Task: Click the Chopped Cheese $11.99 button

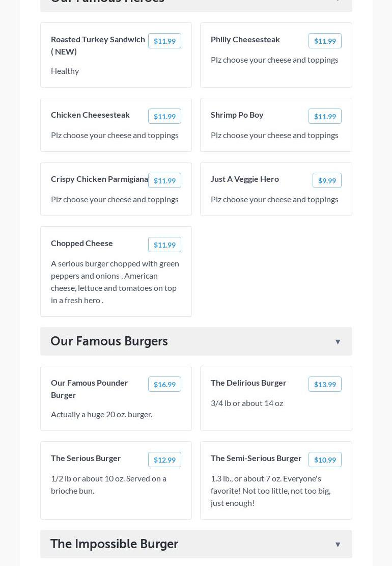Action: click(164, 245)
